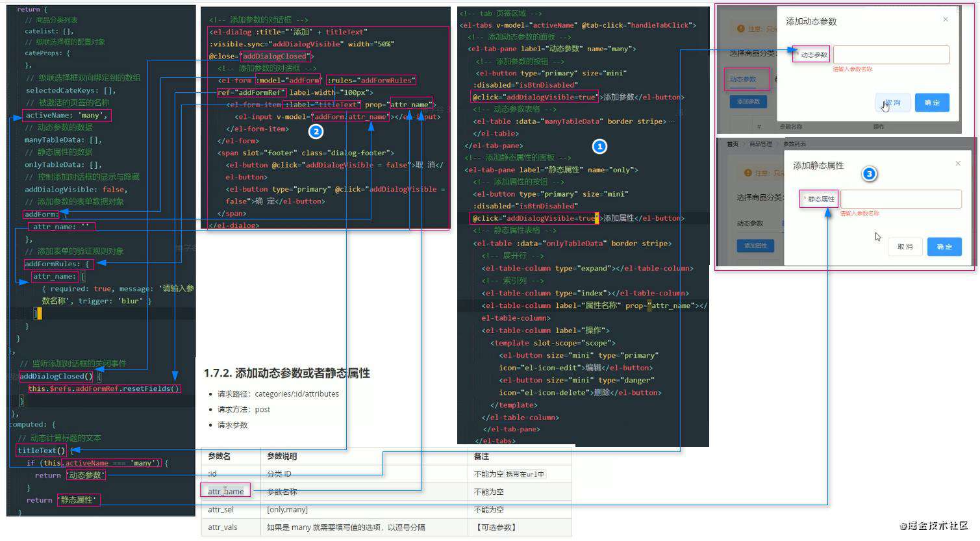The height and width of the screenshot is (541, 980).
Task: Click the heading 1.7.2. 添加动态参数或者静态属性
Action: point(286,373)
